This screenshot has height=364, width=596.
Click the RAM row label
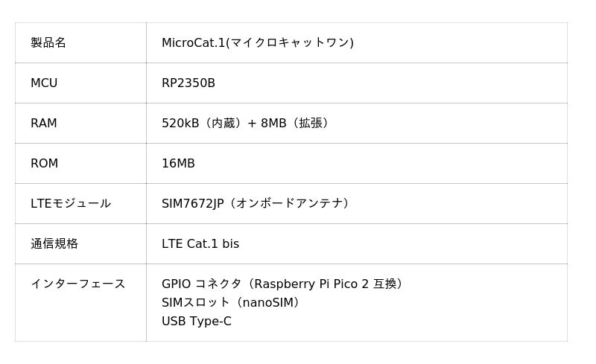click(x=44, y=124)
